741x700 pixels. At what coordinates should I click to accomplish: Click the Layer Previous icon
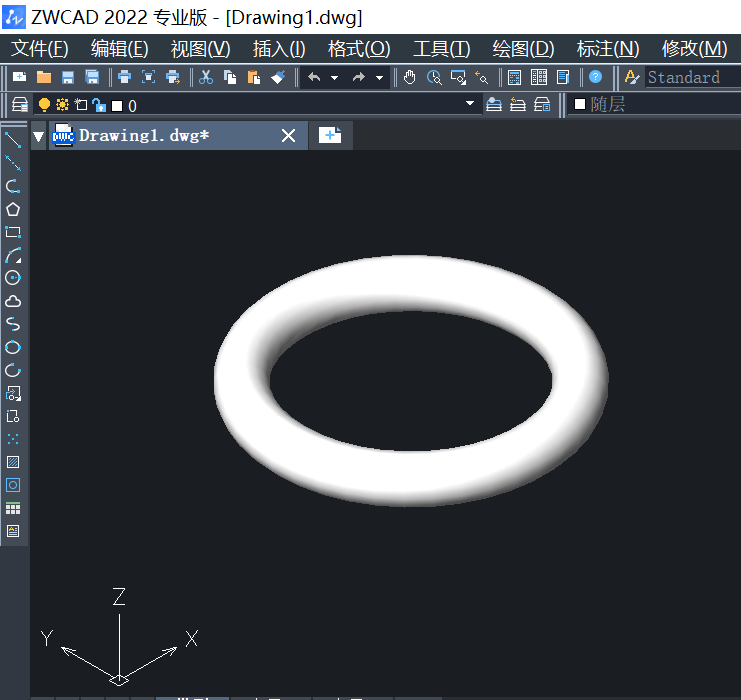click(518, 104)
